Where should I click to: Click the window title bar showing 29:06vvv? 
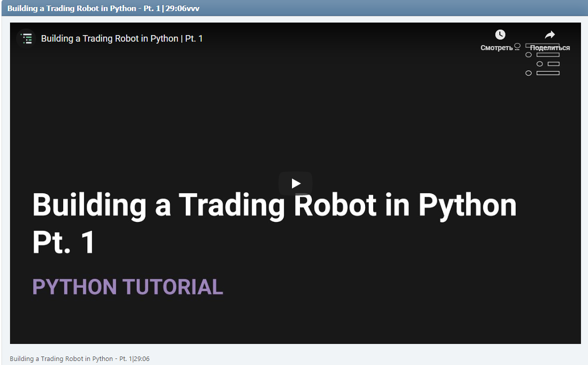pos(294,8)
